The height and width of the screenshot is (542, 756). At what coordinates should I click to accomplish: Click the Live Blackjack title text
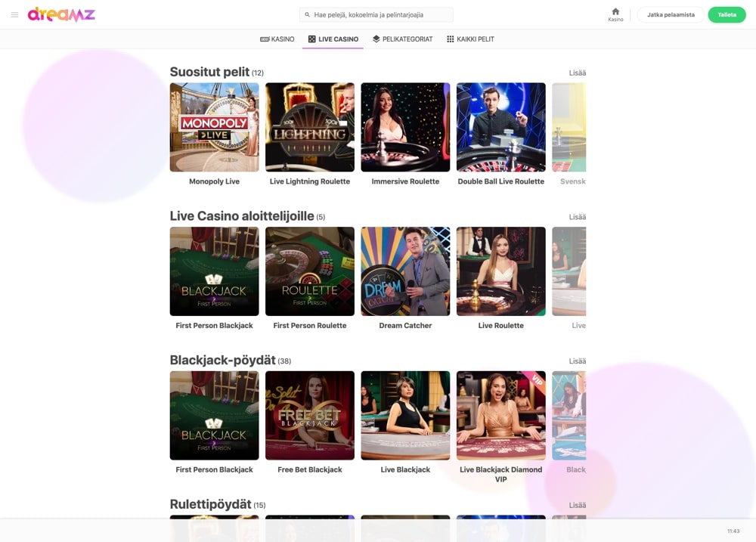tap(405, 469)
